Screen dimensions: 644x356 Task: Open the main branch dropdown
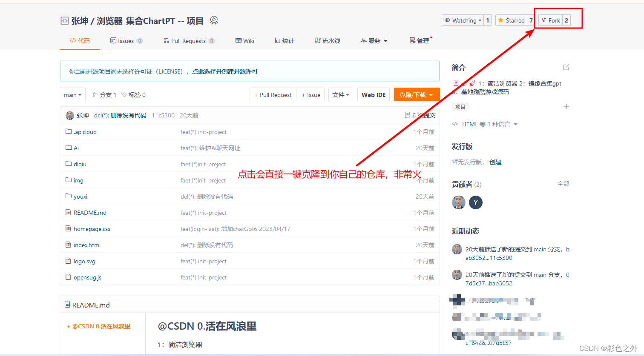(x=72, y=95)
